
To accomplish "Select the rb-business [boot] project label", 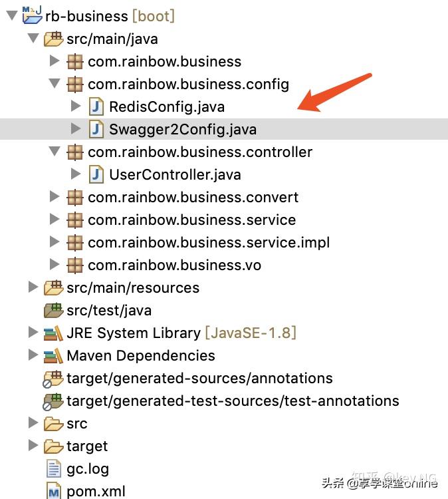I will [x=110, y=16].
